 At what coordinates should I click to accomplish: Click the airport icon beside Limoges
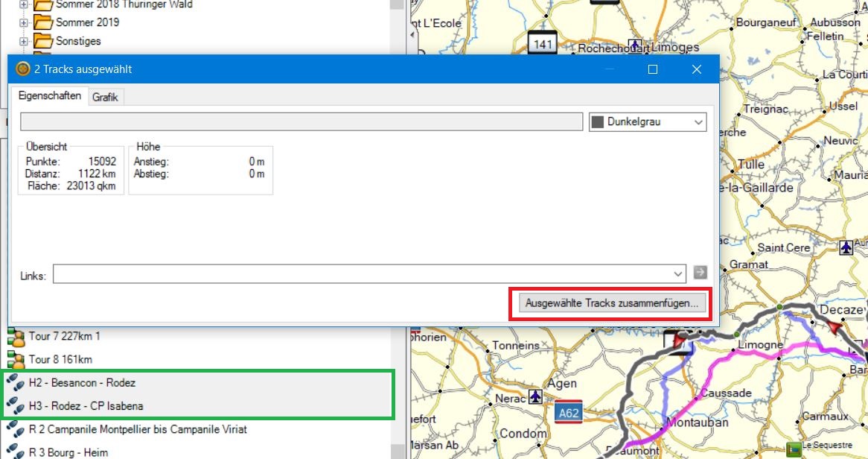[x=634, y=45]
